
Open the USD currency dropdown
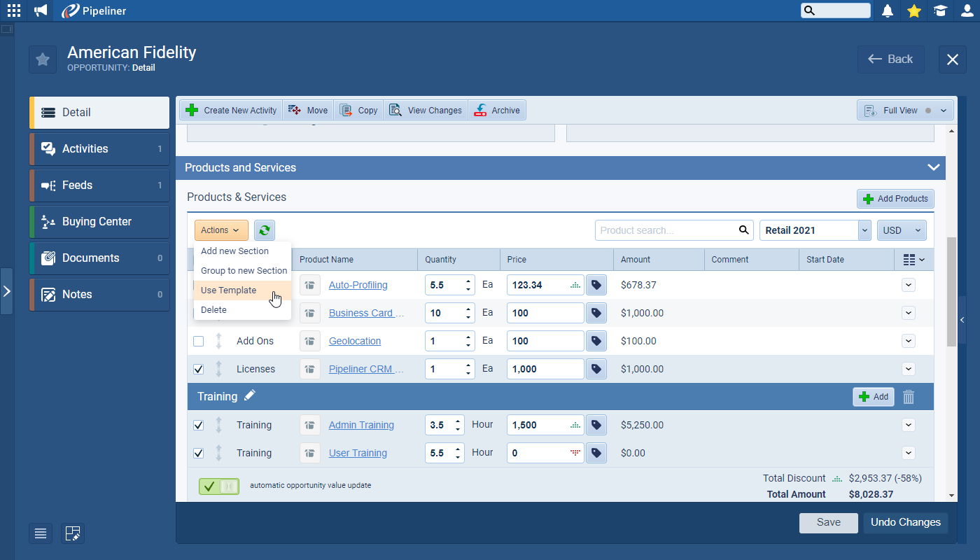pyautogui.click(x=902, y=230)
